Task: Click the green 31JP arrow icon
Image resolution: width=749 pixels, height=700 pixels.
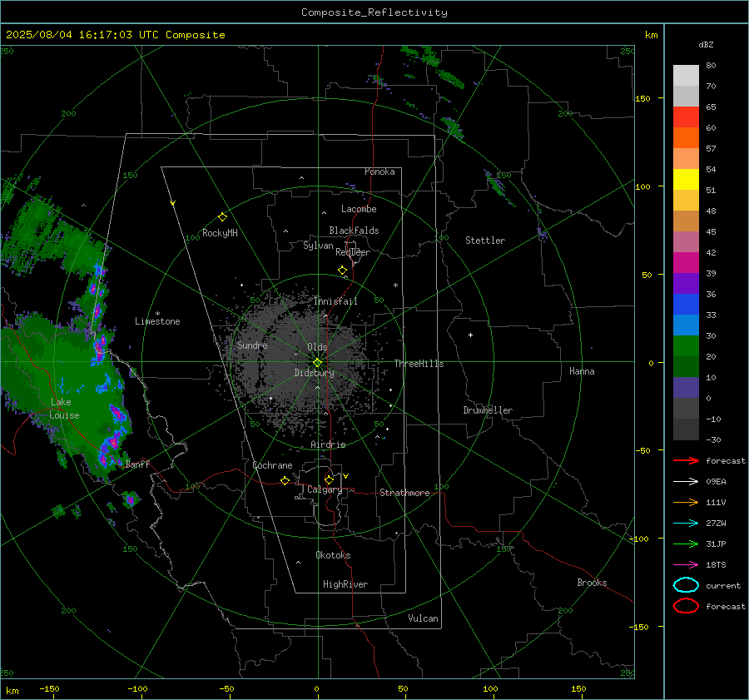Action: [686, 544]
